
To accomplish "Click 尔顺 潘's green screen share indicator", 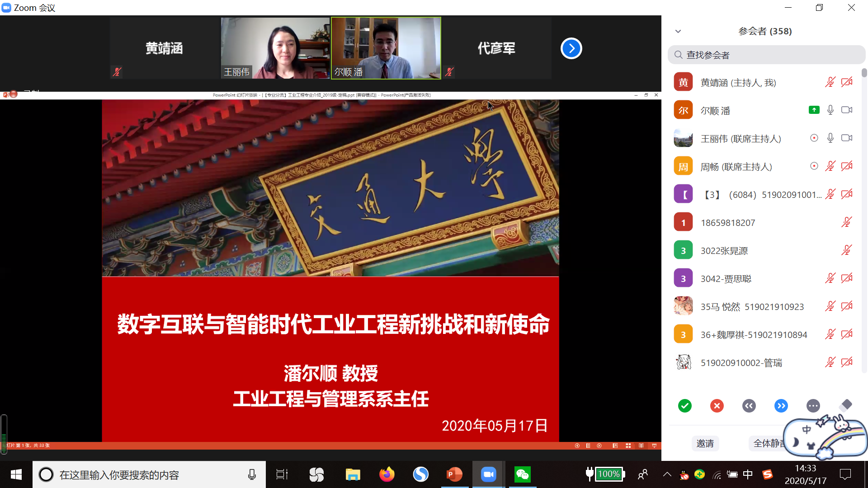I will pyautogui.click(x=814, y=110).
